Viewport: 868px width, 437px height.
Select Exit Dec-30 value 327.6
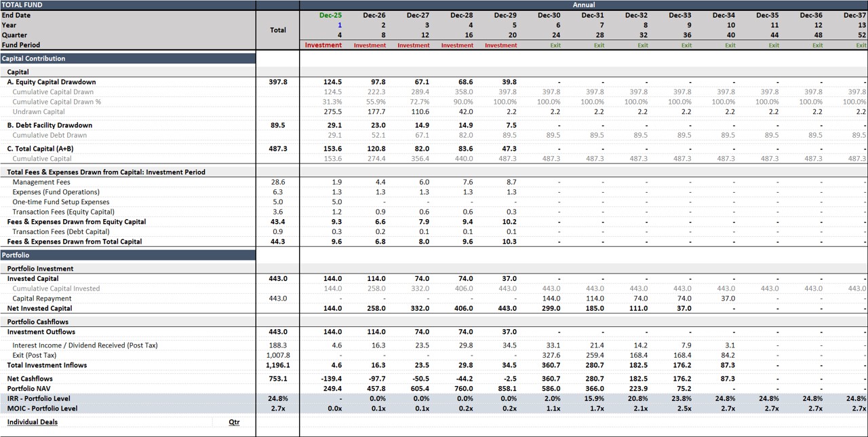coord(551,355)
